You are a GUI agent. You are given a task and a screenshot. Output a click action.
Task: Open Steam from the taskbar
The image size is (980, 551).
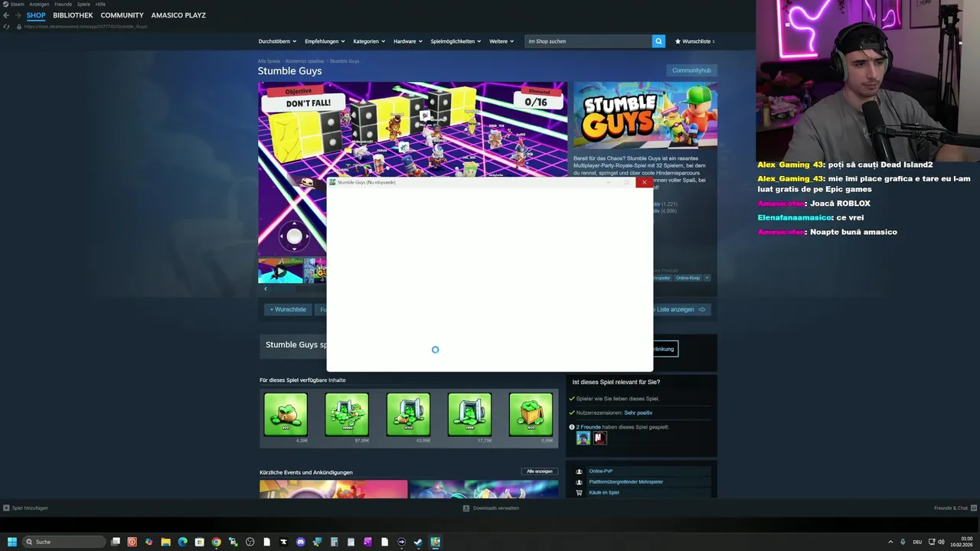click(x=418, y=542)
